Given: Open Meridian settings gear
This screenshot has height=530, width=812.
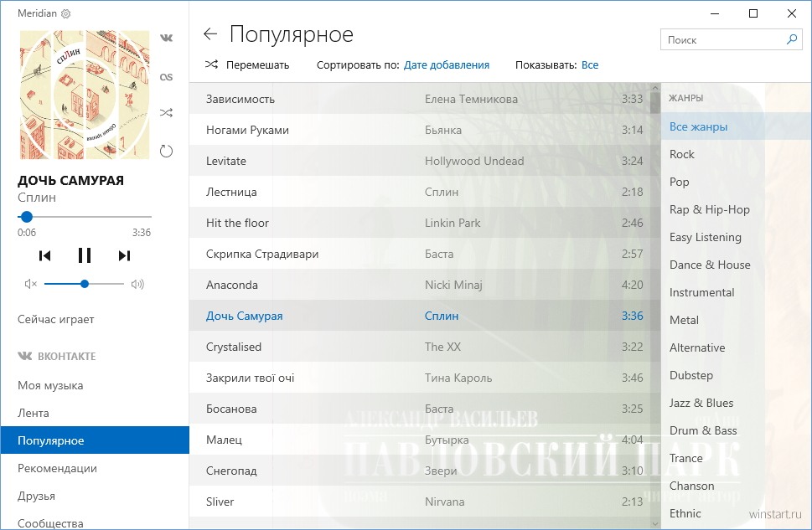Looking at the screenshot, I should (65, 14).
